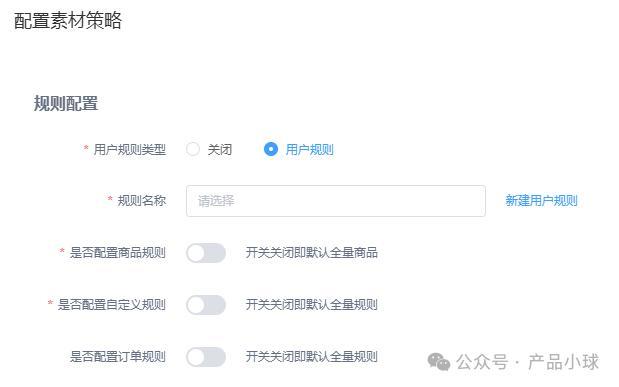This screenshot has height=387, width=619.
Task: Select the 关闭 radio button
Action: (193, 149)
